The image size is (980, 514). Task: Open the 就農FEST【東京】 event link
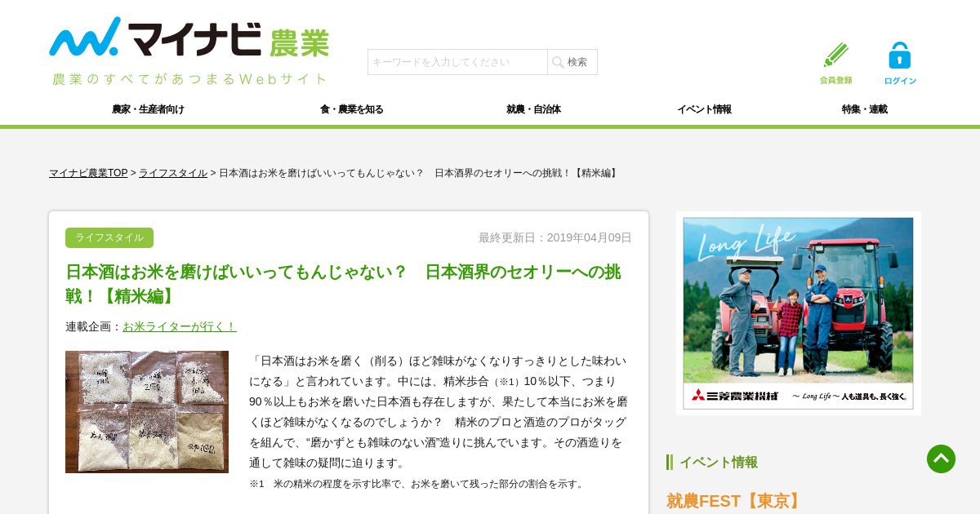pos(736,501)
